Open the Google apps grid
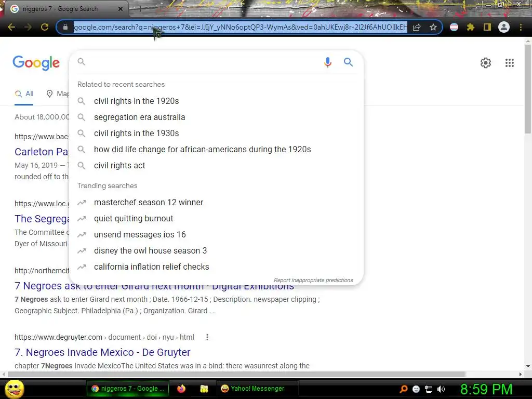This screenshot has width=532, height=399. click(x=509, y=63)
